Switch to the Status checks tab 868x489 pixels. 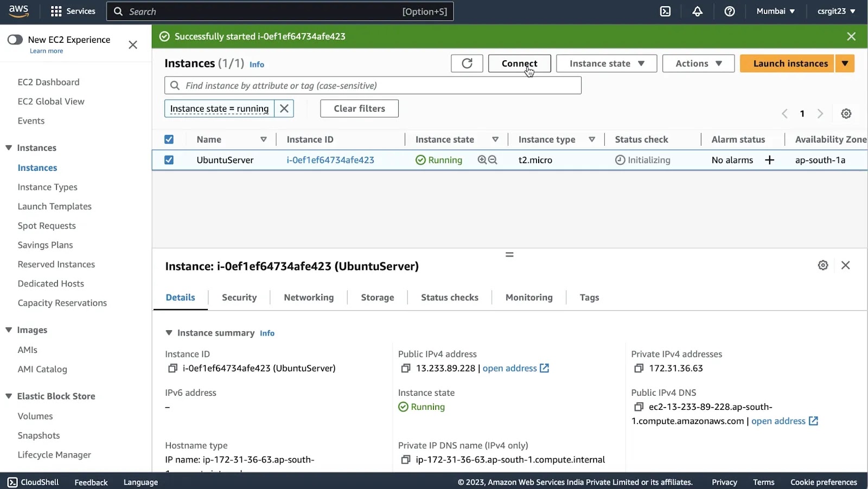coord(450,297)
